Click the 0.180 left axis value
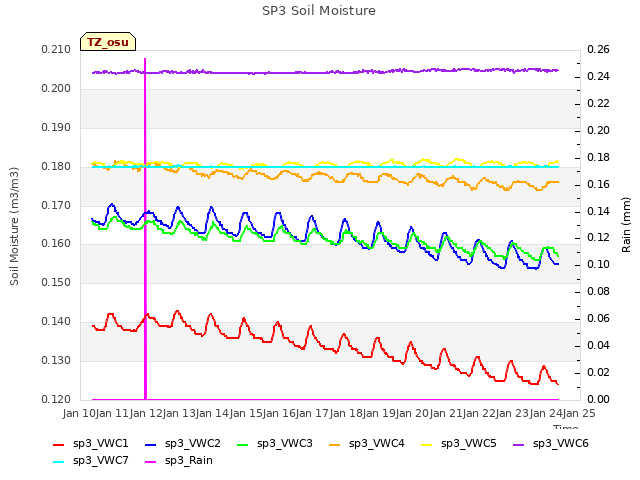Image resolution: width=640 pixels, height=480 pixels. coord(56,167)
